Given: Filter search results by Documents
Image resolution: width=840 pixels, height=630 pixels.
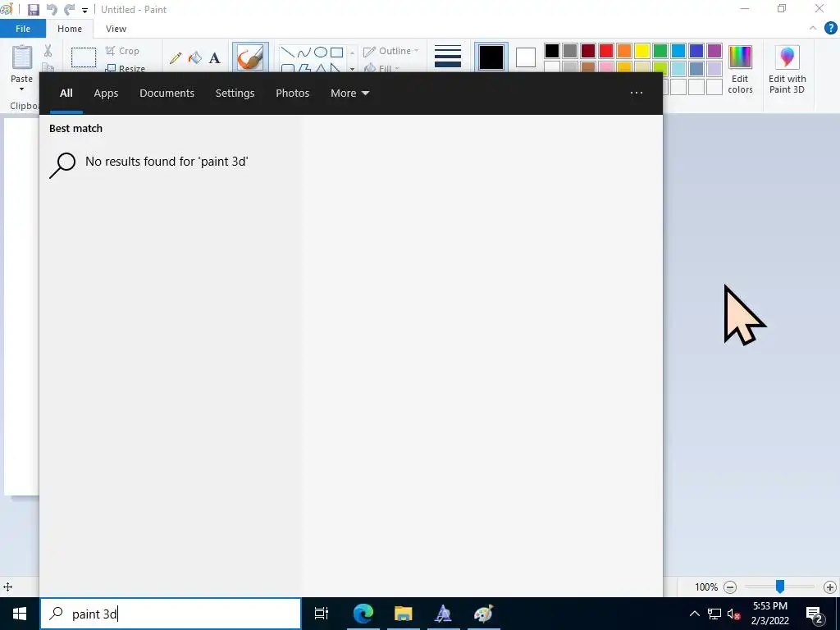Looking at the screenshot, I should (167, 94).
